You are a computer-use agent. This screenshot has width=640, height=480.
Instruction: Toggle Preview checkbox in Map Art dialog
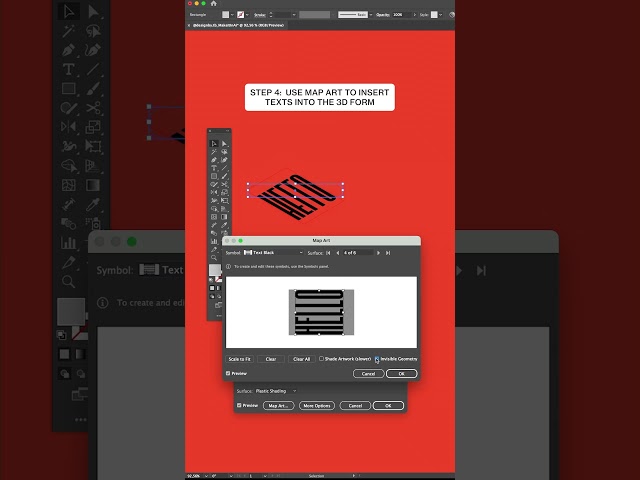[x=228, y=373]
